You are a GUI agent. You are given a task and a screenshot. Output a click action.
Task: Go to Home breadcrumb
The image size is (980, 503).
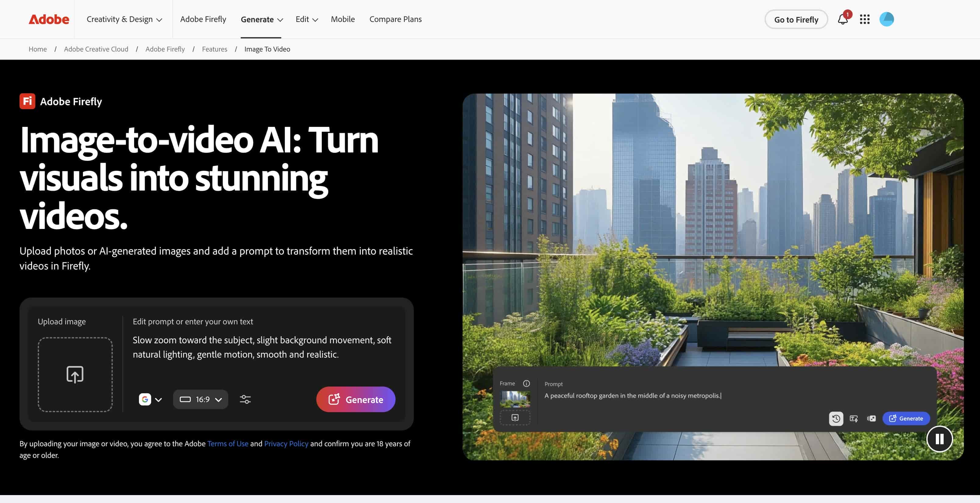[38, 49]
